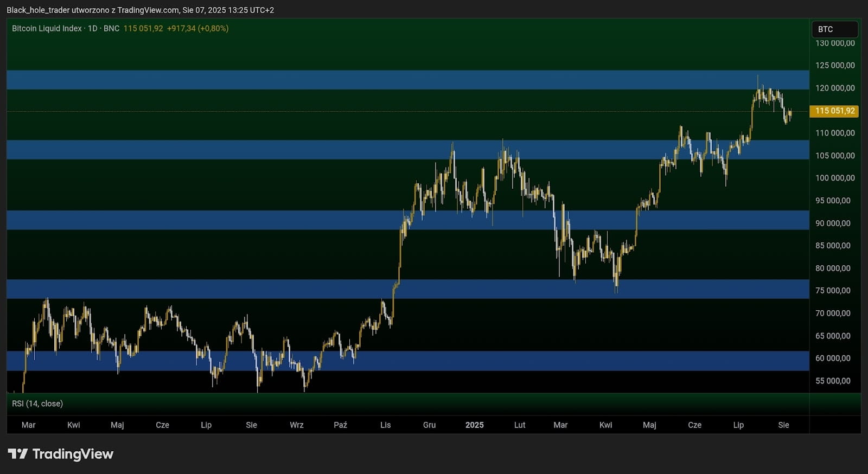
Task: Select the blue zone near 75 000,00
Action: pos(408,289)
